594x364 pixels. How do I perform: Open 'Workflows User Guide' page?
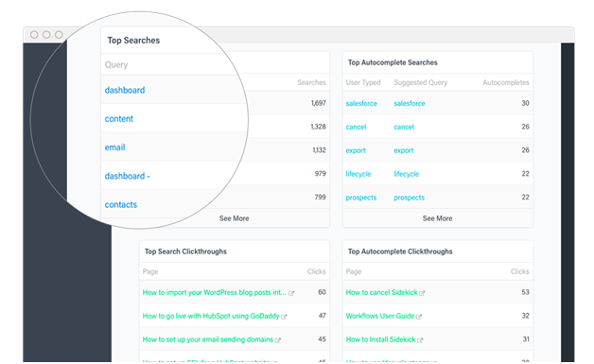(x=380, y=316)
